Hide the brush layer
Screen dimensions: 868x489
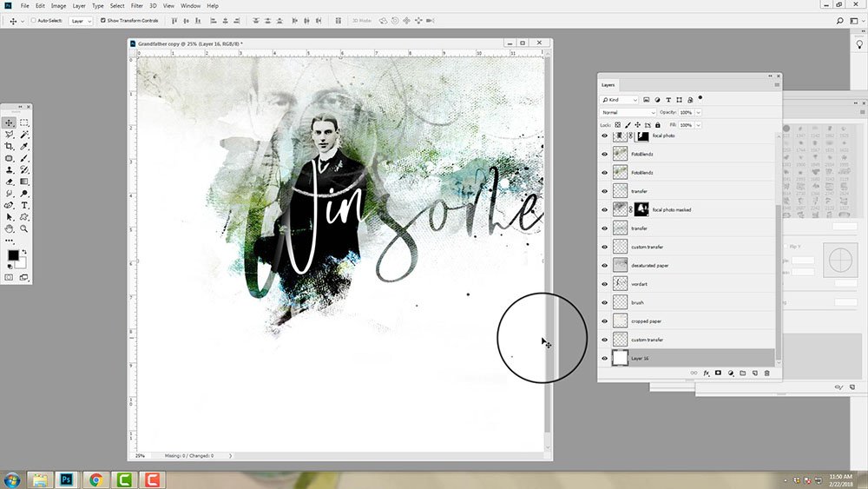point(604,303)
